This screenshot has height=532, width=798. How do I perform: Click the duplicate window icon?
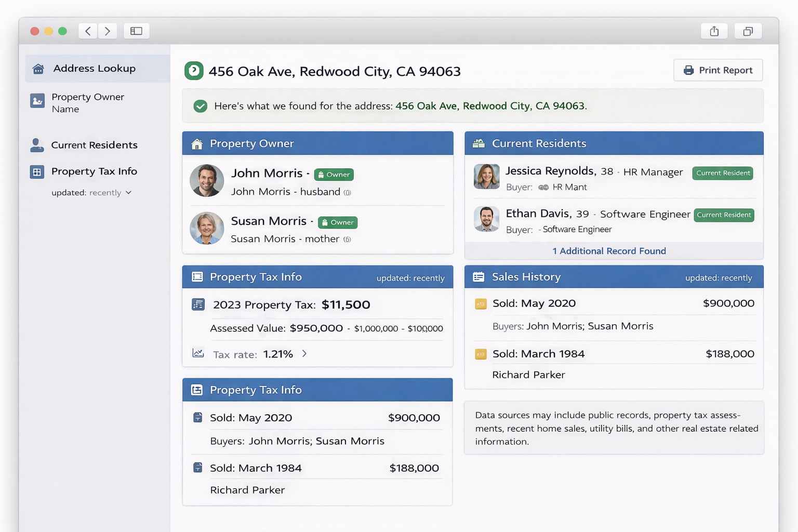(x=748, y=31)
